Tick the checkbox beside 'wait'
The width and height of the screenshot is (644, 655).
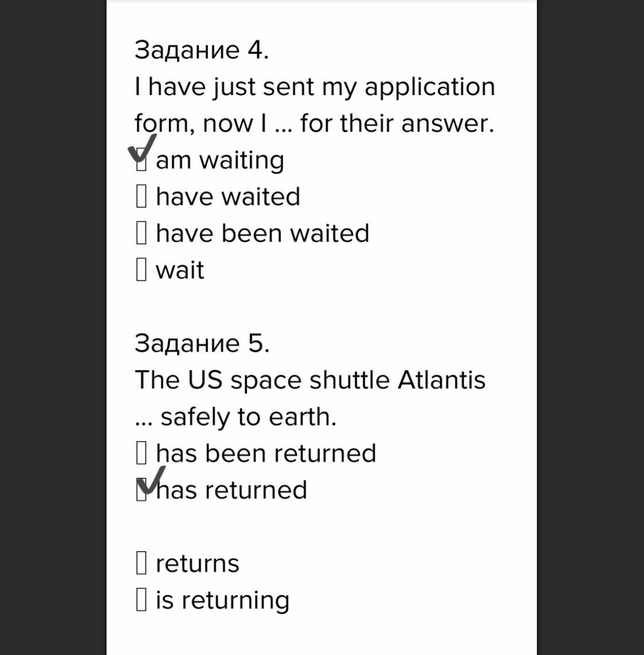click(x=142, y=270)
